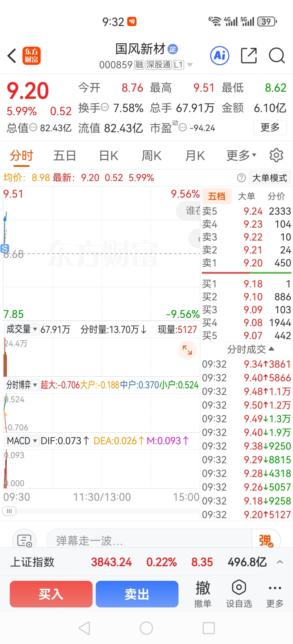Tap the info icon next to 市盈

[x=183, y=128]
